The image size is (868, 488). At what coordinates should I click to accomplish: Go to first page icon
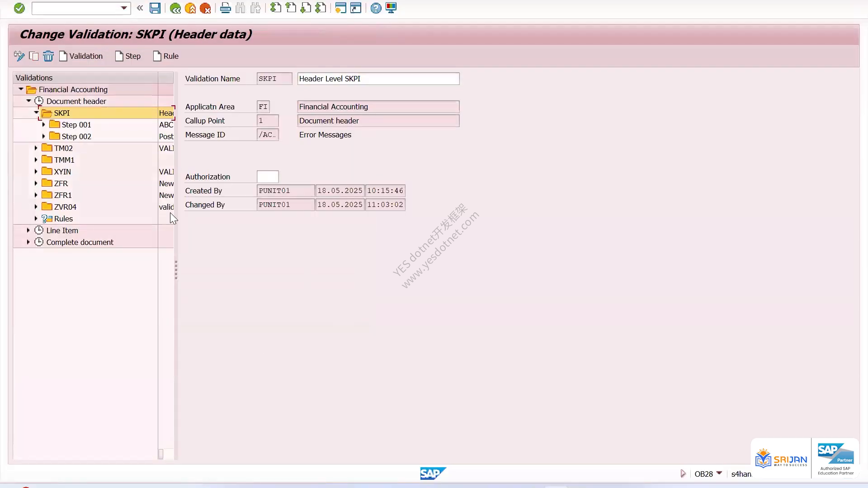(276, 8)
